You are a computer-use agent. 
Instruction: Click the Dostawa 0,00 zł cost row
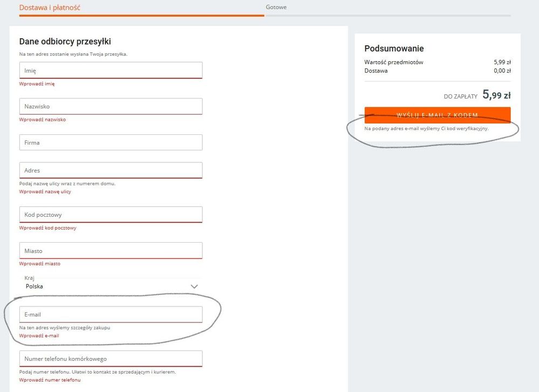point(437,71)
